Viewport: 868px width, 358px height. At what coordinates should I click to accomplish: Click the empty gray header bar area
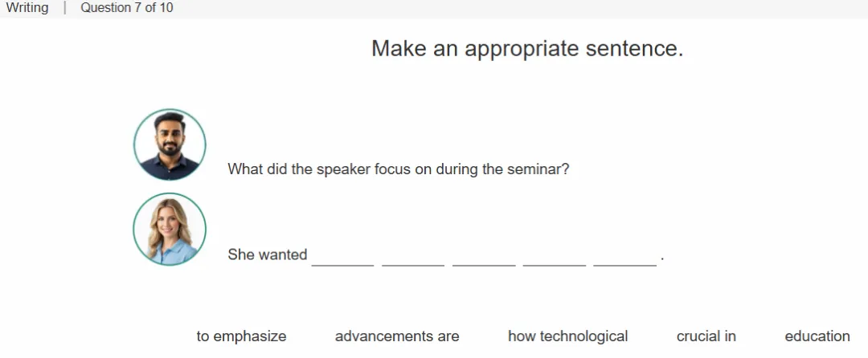(x=520, y=8)
